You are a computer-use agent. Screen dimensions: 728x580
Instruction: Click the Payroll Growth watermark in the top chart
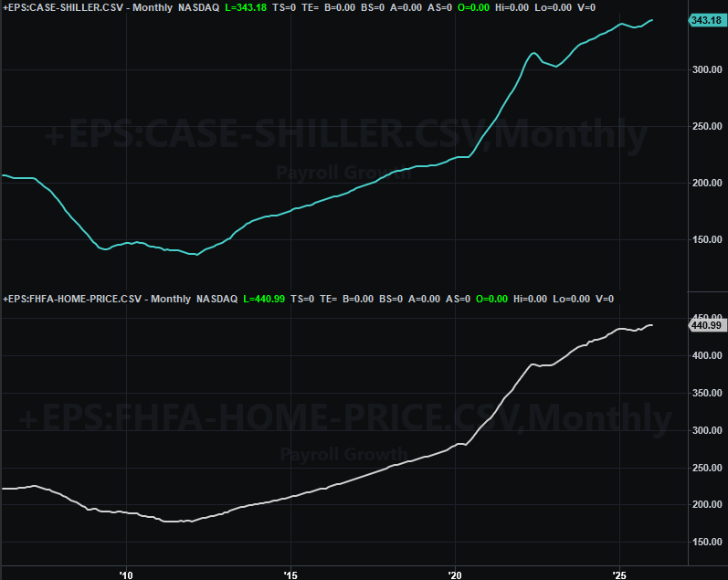343,173
